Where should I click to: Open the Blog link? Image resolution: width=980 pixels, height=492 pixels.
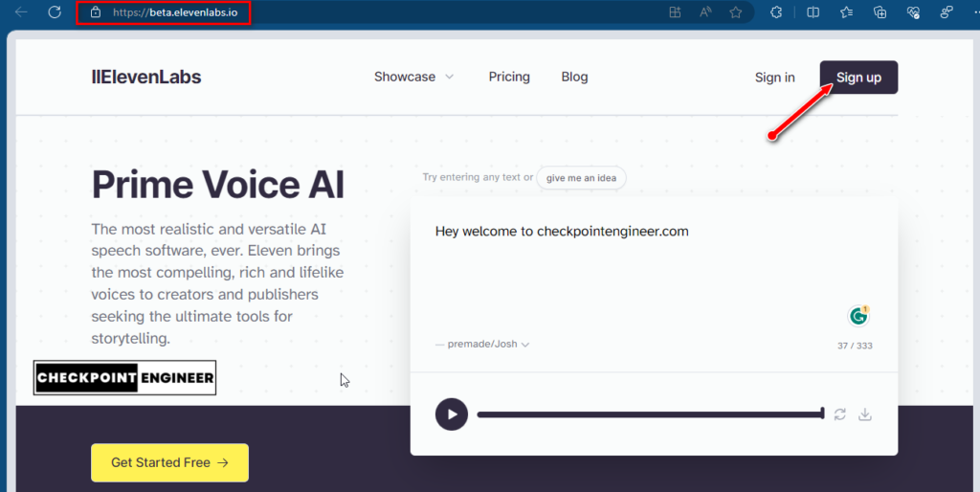tap(574, 77)
